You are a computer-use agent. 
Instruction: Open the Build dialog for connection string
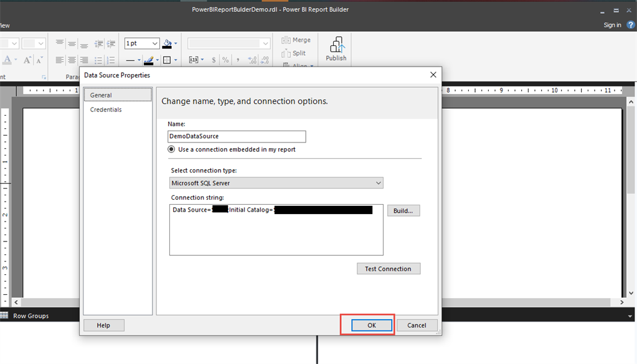pyautogui.click(x=403, y=210)
